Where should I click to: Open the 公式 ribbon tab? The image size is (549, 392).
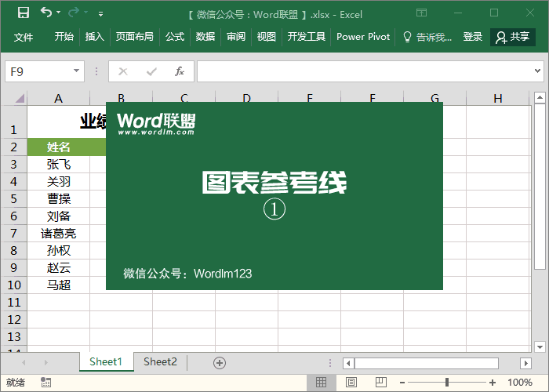pos(175,37)
